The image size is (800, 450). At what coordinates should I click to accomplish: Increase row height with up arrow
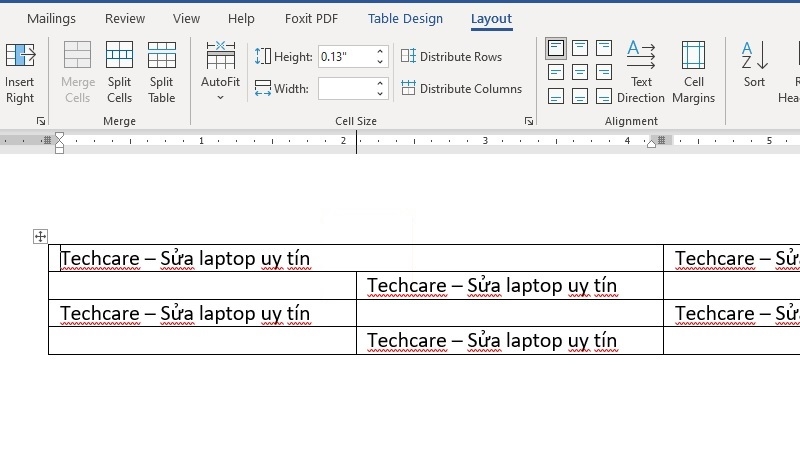tap(380, 52)
